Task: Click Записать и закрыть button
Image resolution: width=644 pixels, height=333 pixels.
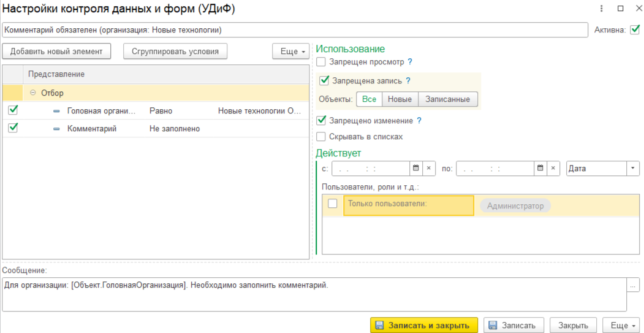Action: pos(423,326)
